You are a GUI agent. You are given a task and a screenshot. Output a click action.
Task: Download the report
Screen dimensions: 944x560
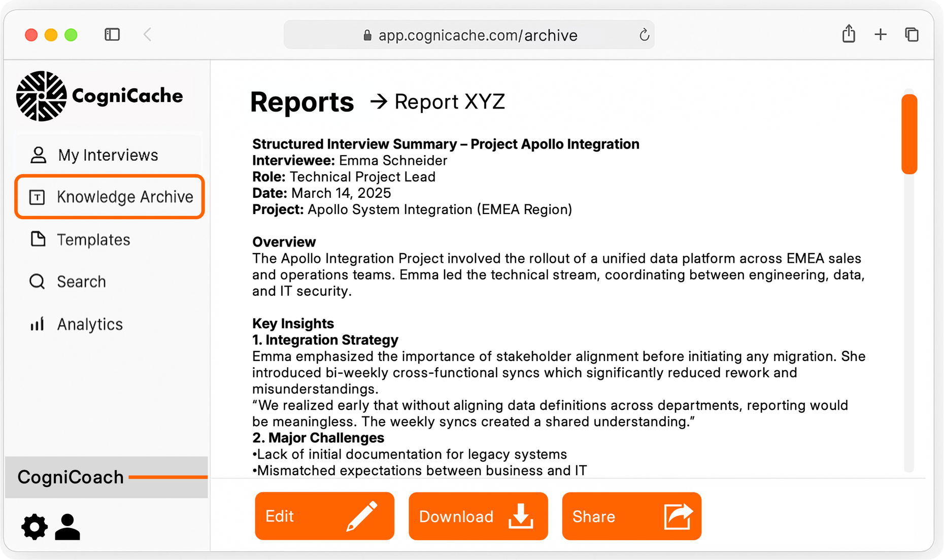(478, 516)
